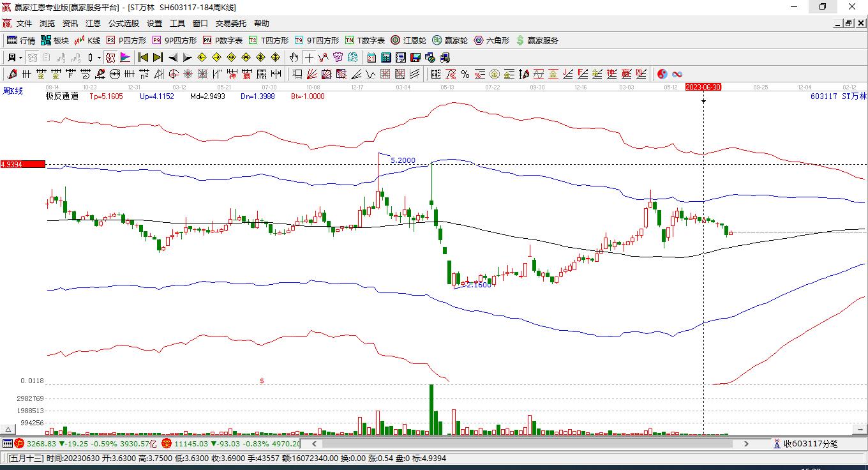
Task: Toggle the crosshair cursor tool
Action: click(x=309, y=57)
